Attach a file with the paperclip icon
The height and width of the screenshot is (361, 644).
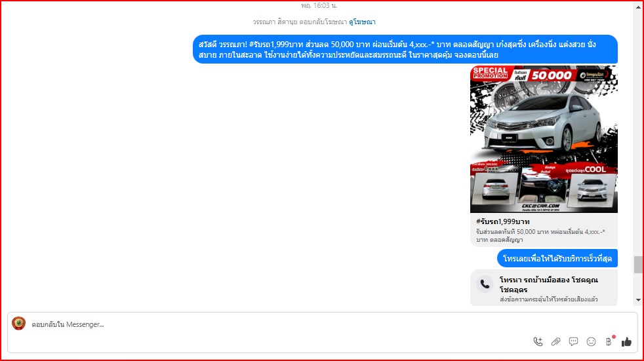point(555,341)
